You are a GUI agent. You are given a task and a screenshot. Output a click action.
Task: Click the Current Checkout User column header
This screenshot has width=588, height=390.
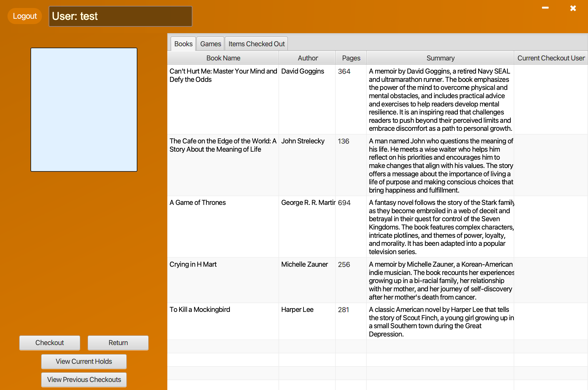coord(551,58)
